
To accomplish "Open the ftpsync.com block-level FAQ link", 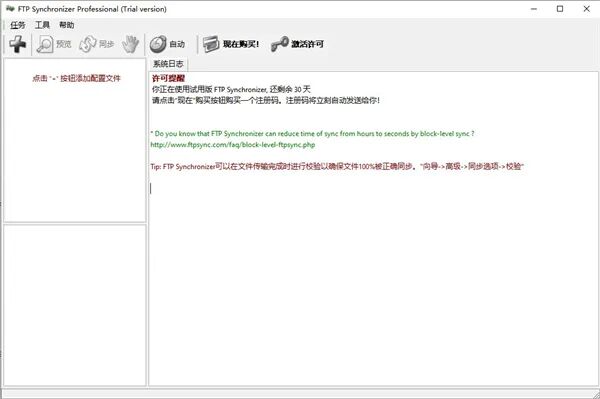I will coord(233,145).
